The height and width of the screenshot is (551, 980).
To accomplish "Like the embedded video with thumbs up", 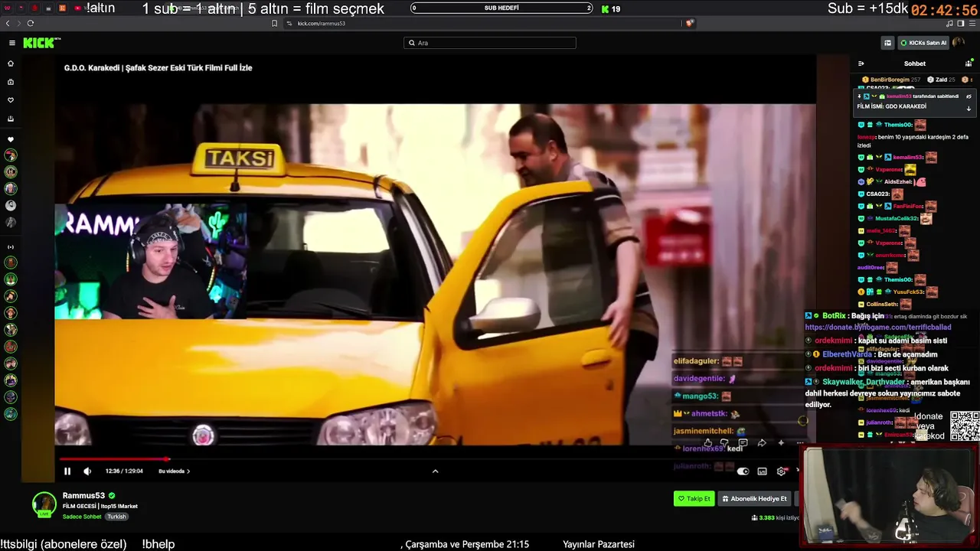I will click(707, 442).
